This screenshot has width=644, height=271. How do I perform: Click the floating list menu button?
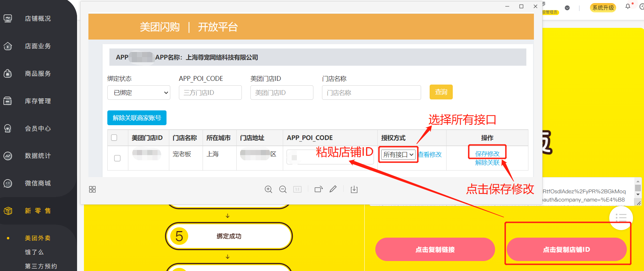tap(621, 218)
